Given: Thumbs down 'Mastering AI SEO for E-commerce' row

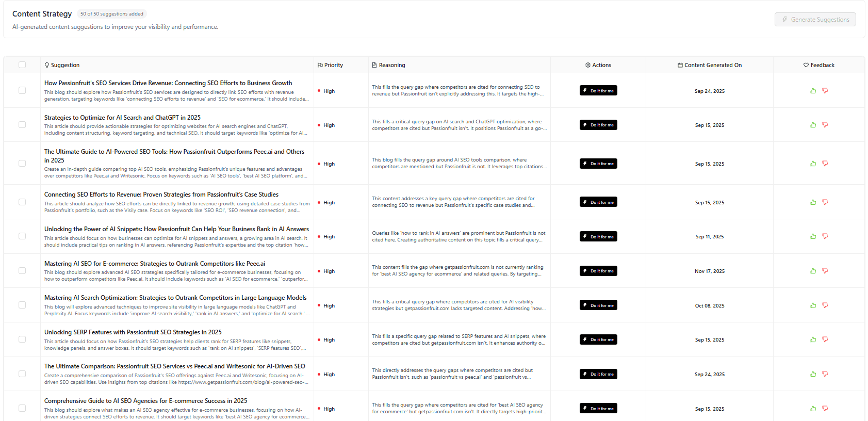Looking at the screenshot, I should click(825, 271).
